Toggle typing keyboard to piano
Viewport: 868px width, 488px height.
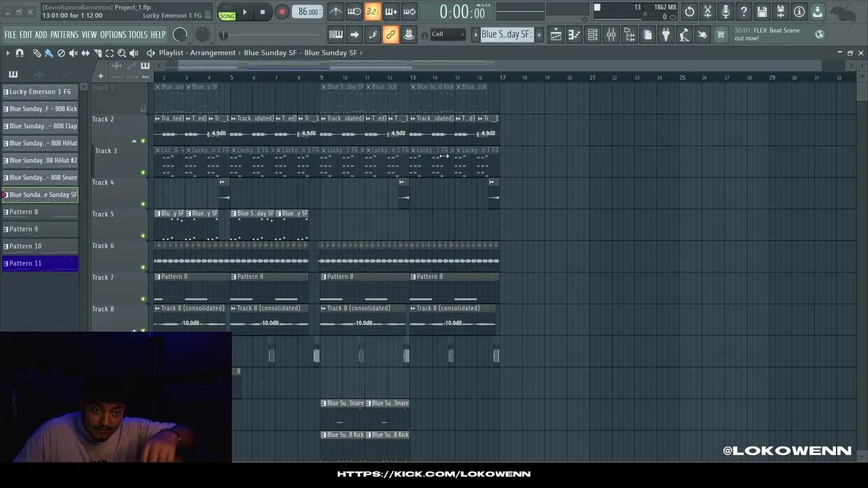(x=336, y=35)
